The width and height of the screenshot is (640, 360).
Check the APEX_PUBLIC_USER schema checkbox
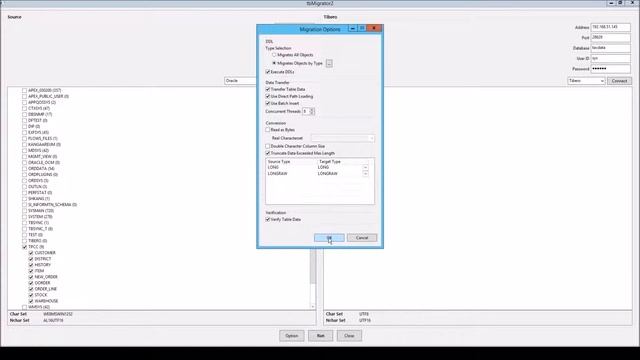[x=24, y=96]
